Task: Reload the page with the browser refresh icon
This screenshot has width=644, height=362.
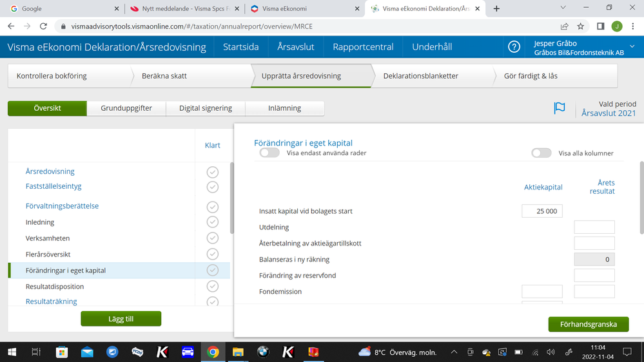Action: coord(43,26)
